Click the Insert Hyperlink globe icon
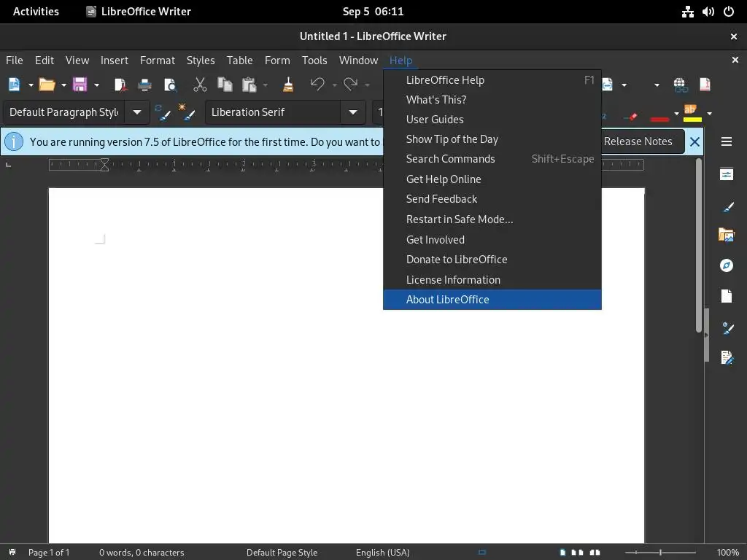This screenshot has height=560, width=747. [x=681, y=85]
